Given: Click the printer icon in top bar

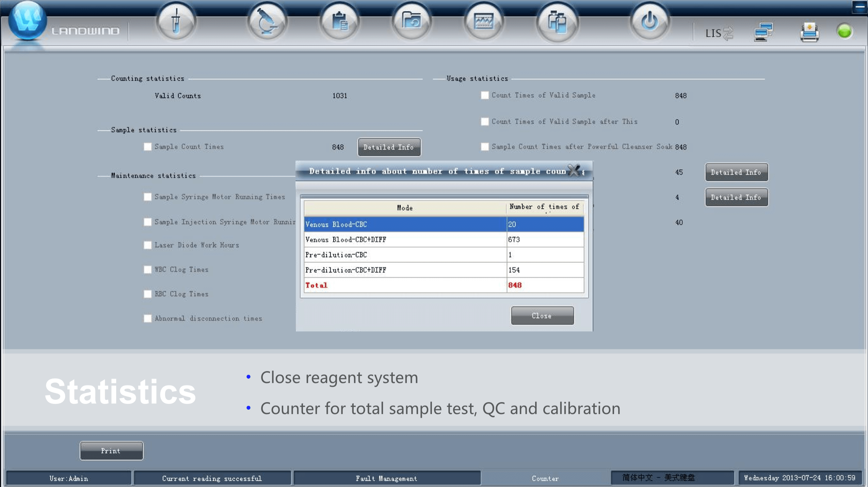Looking at the screenshot, I should pos(809,32).
